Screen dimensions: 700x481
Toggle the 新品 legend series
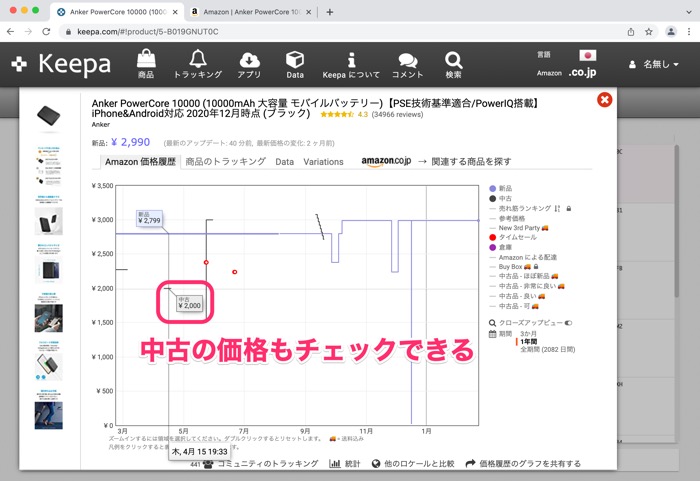click(x=501, y=188)
